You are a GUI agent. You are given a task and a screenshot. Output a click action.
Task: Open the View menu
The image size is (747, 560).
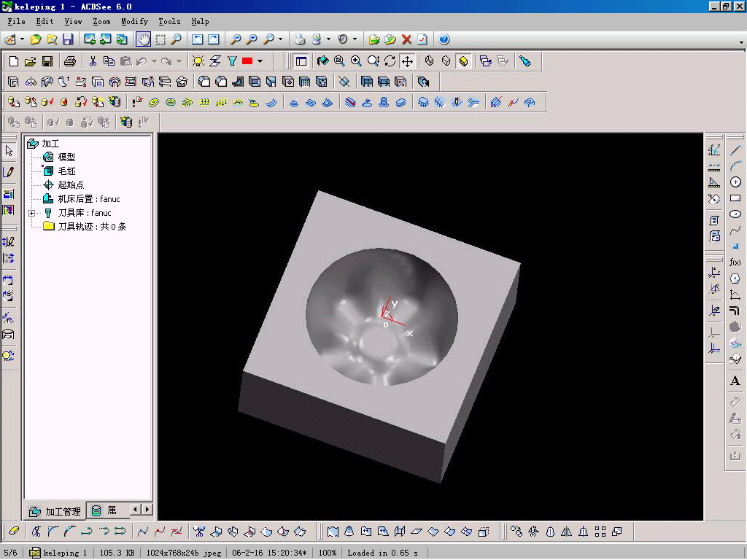click(73, 21)
